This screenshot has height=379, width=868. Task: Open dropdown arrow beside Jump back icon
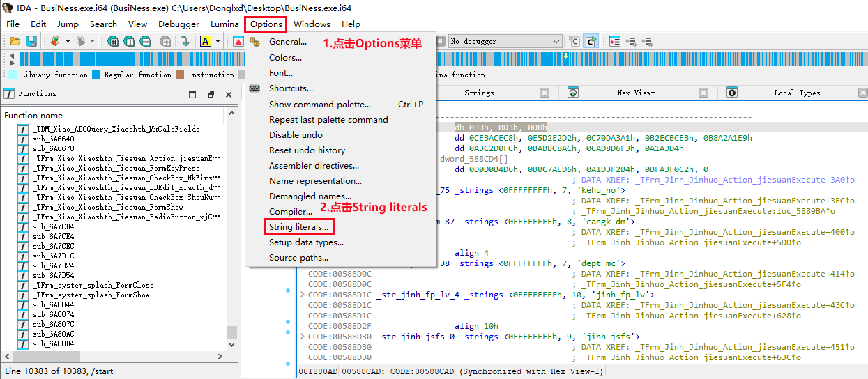(x=68, y=42)
